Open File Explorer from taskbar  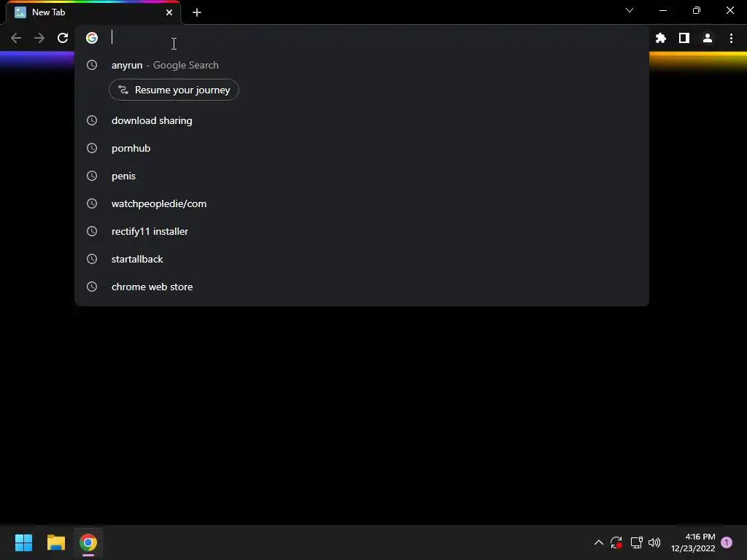55,542
